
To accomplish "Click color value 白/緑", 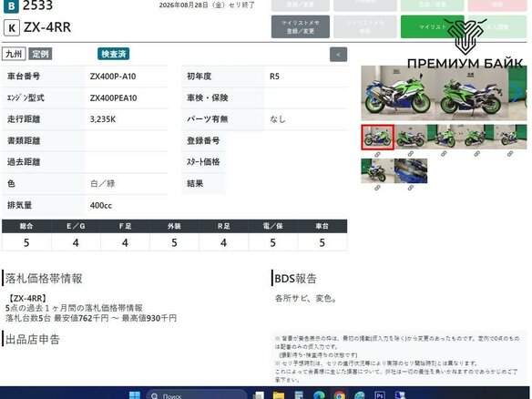I will click(102, 183).
